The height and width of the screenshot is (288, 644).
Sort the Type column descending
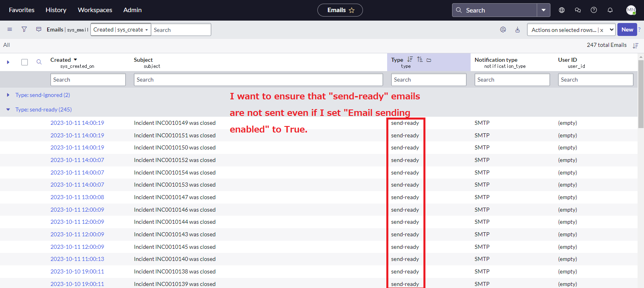point(410,59)
